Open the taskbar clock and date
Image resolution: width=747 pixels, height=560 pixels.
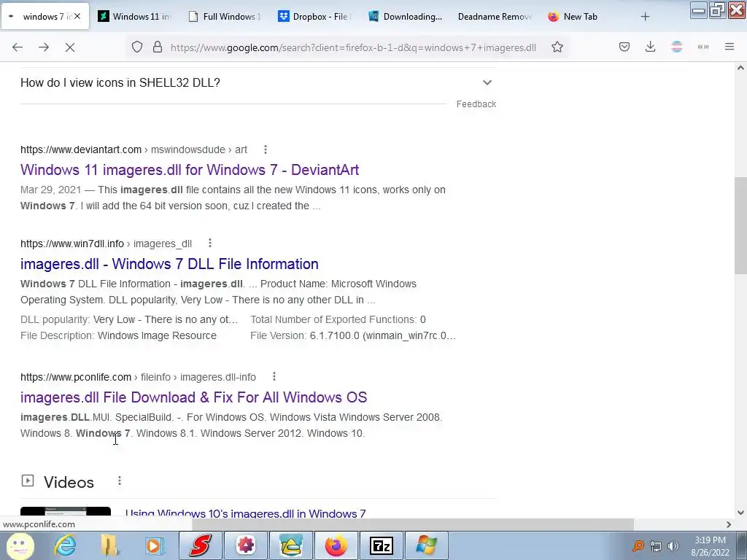click(x=710, y=546)
